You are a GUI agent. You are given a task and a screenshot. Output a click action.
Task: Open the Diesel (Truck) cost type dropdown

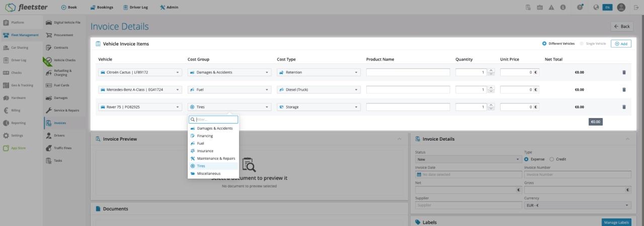319,90
